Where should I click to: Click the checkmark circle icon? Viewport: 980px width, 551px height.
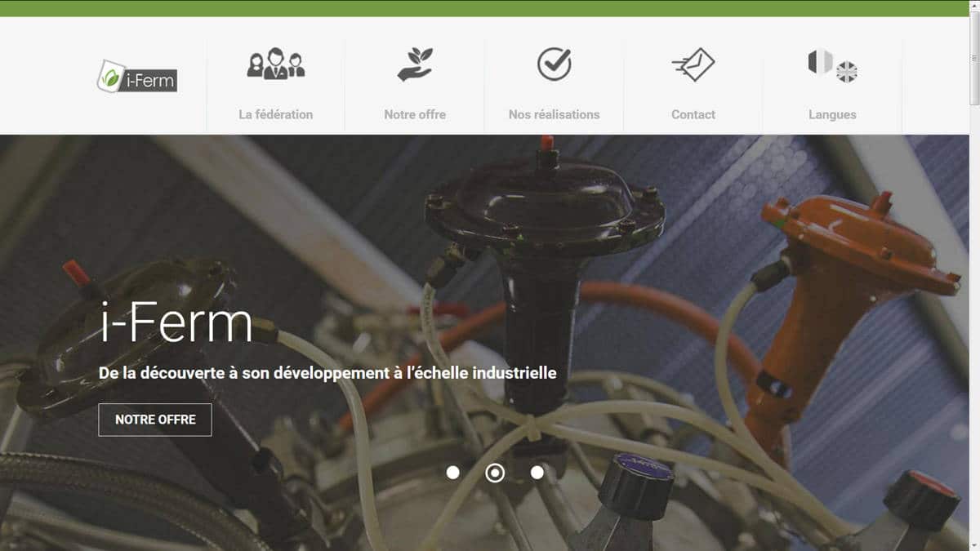[554, 64]
